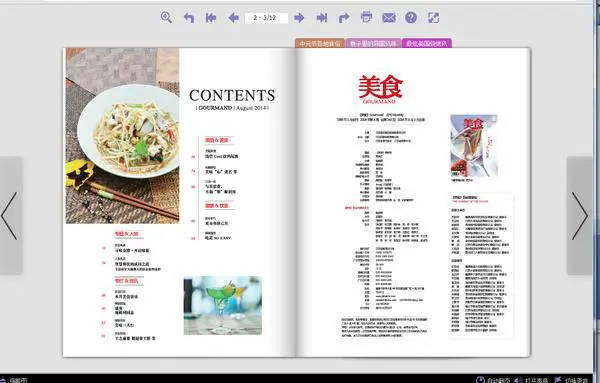Go to the next page arrow in toolbar
Screen dimensions: 600x383
click(x=299, y=18)
